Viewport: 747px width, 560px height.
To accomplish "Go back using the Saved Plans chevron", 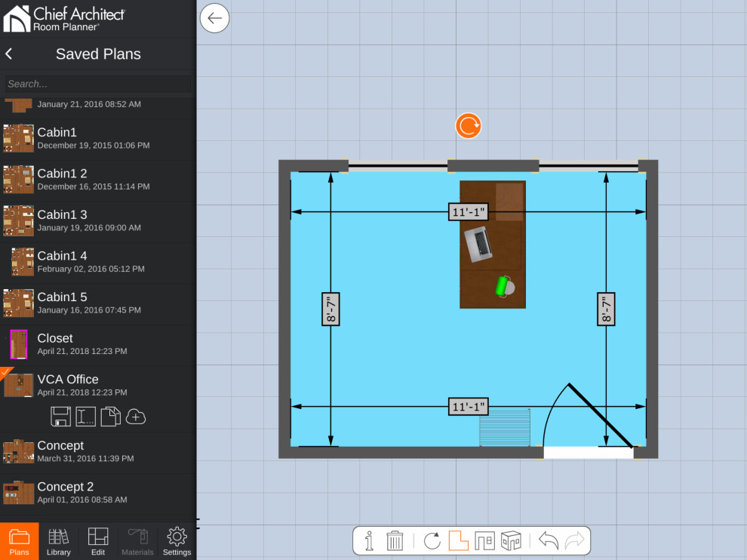I will point(9,54).
